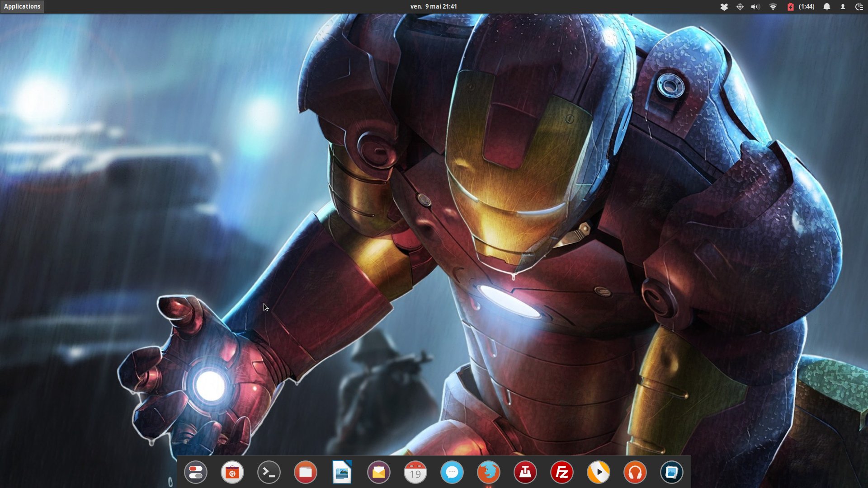The height and width of the screenshot is (488, 868).
Task: Open the date and time indicator
Action: tap(434, 6)
